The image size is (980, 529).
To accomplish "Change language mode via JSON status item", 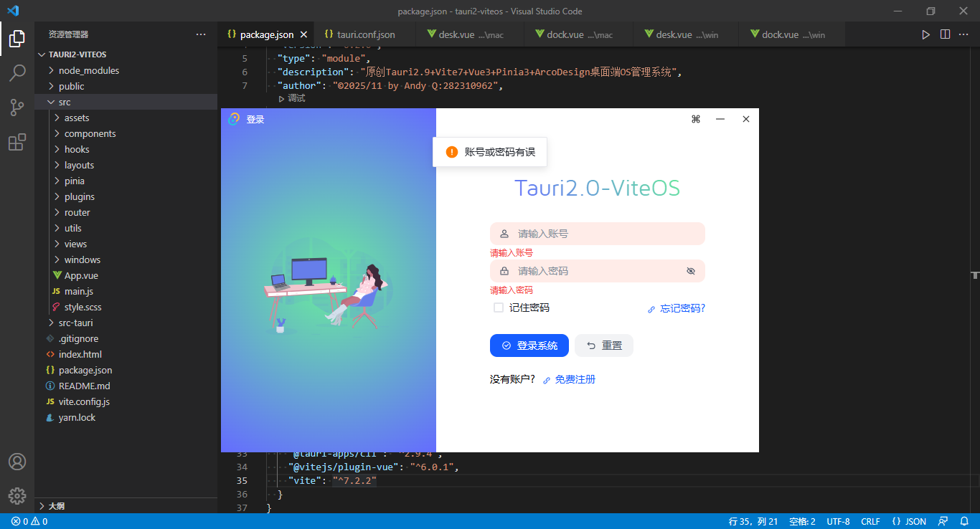I will (x=909, y=522).
